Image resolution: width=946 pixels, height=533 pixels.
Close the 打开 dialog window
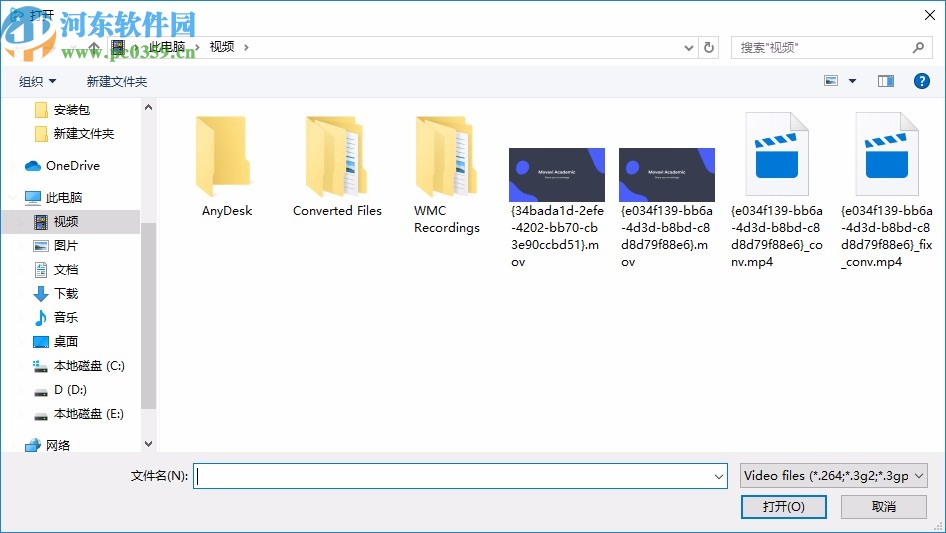(x=930, y=15)
